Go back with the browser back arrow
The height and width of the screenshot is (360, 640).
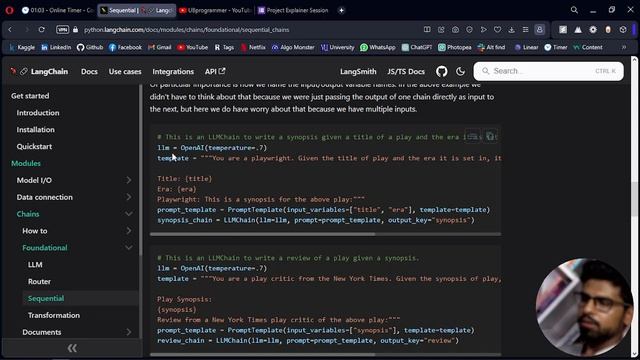[11, 29]
